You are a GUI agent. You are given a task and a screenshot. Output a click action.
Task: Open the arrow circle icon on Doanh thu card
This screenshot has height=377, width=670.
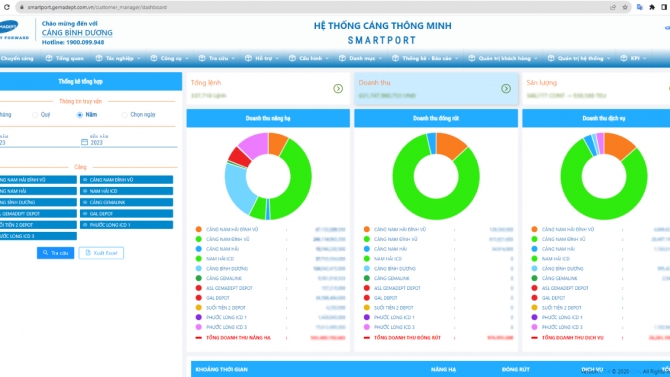(506, 88)
